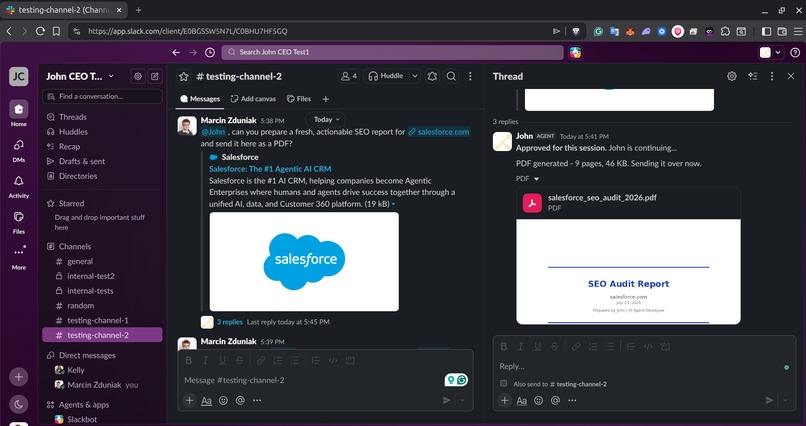Viewport: 806px width, 426px height.
Task: Open salesforce_seo_audit_2026.pdf file
Action: [x=628, y=203]
